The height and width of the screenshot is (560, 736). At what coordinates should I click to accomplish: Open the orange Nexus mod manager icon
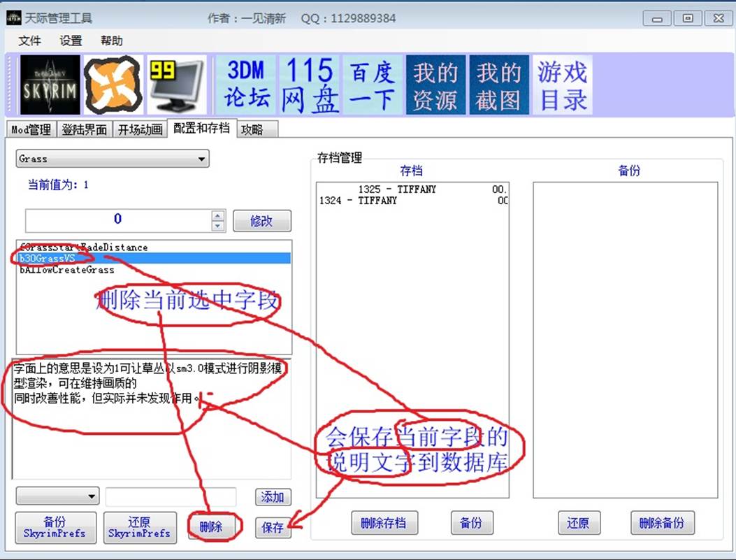(113, 85)
